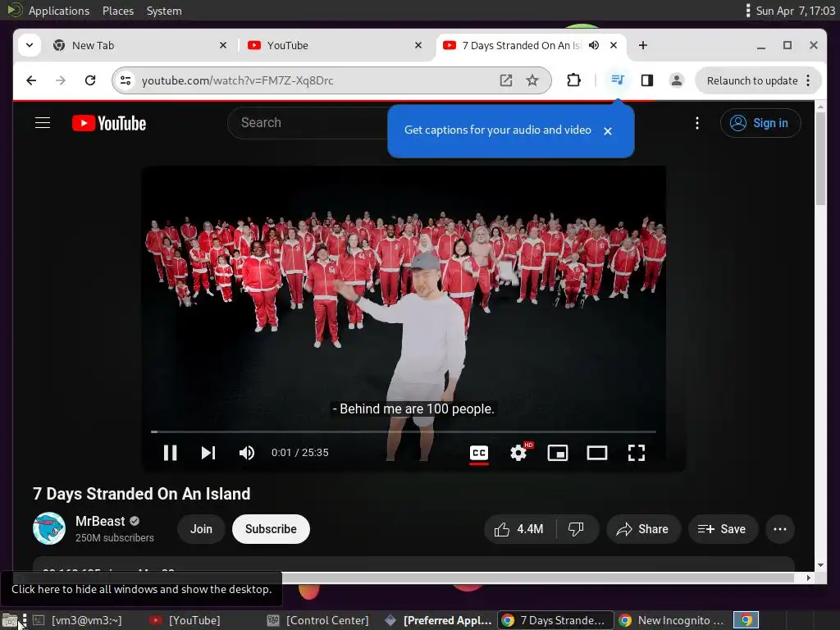Switch to [YouTube] taskbar window
Image resolution: width=840 pixels, height=630 pixels.
[185, 620]
